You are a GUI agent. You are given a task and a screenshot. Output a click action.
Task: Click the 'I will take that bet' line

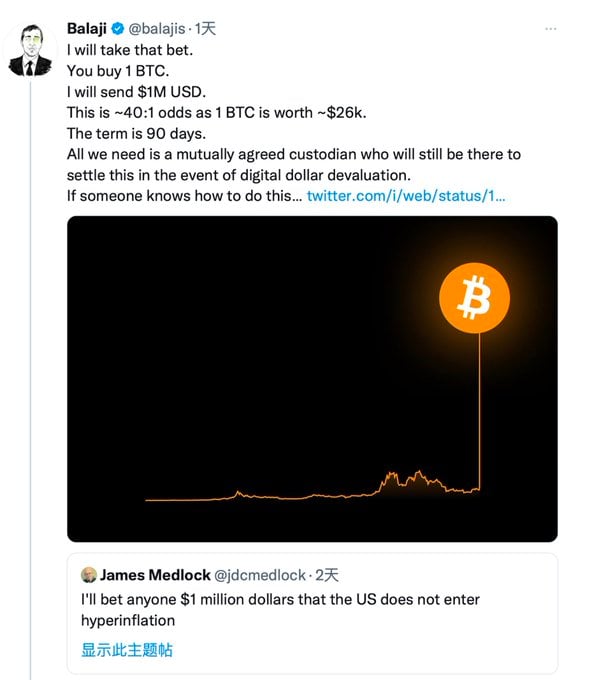coord(130,50)
